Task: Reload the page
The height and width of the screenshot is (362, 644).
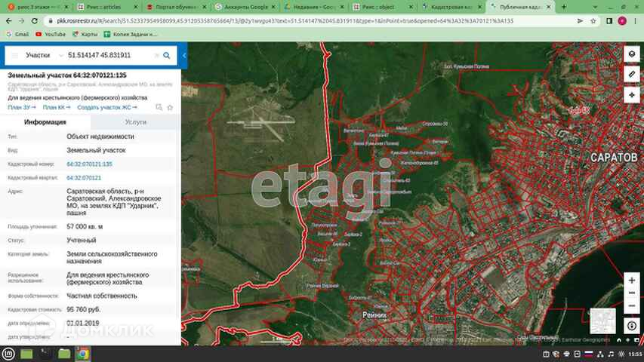Action: 35,21
